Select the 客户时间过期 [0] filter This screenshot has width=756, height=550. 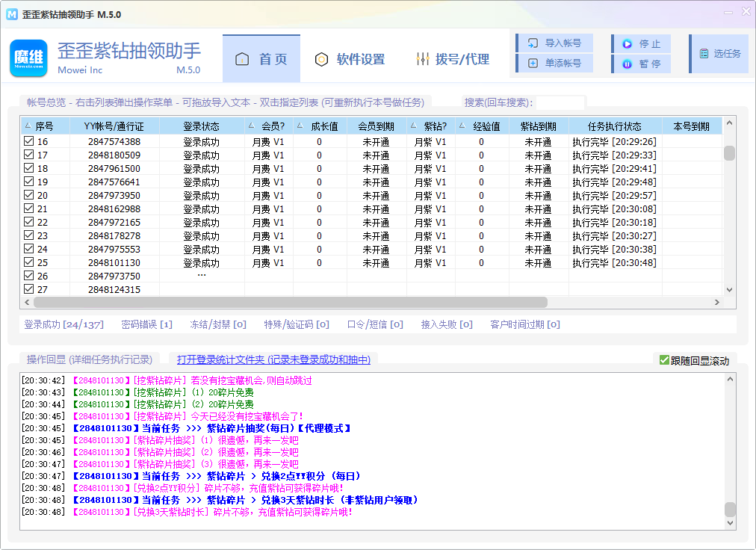[525, 324]
